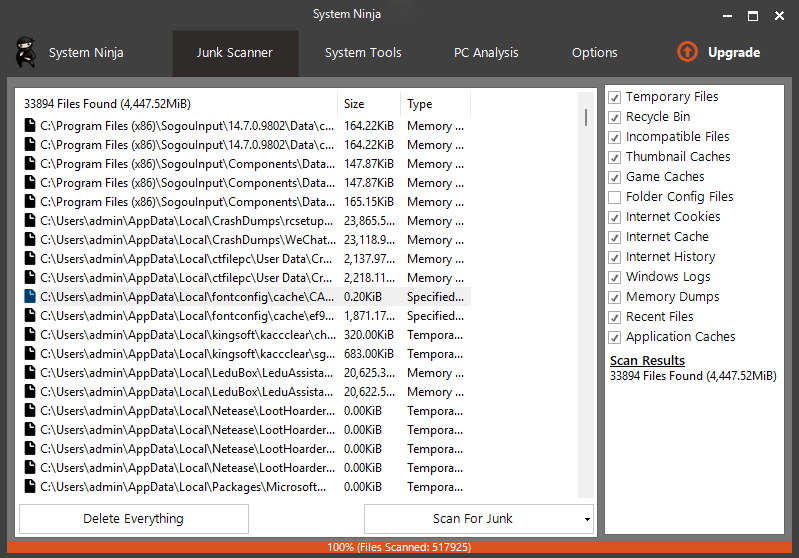Open the System Ninja tab
The image size is (799, 558).
click(x=86, y=52)
